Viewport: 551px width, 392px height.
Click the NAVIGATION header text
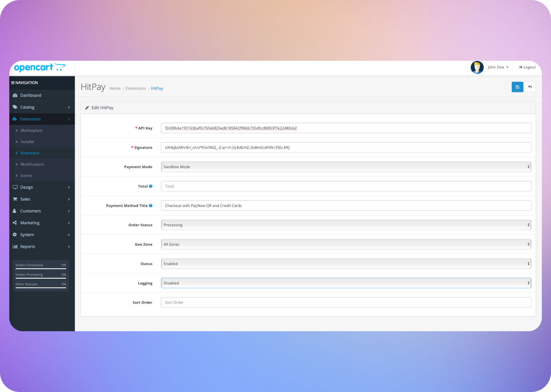(x=26, y=83)
